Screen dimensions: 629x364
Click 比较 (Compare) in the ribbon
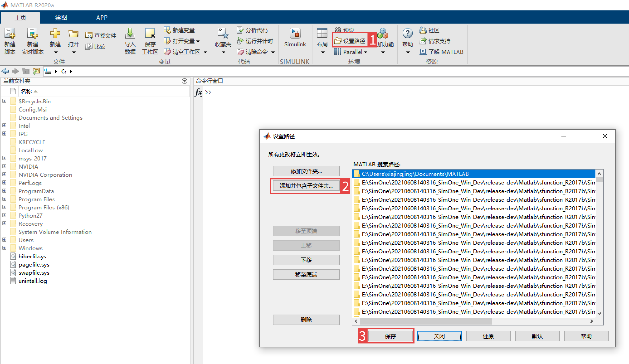pos(95,46)
